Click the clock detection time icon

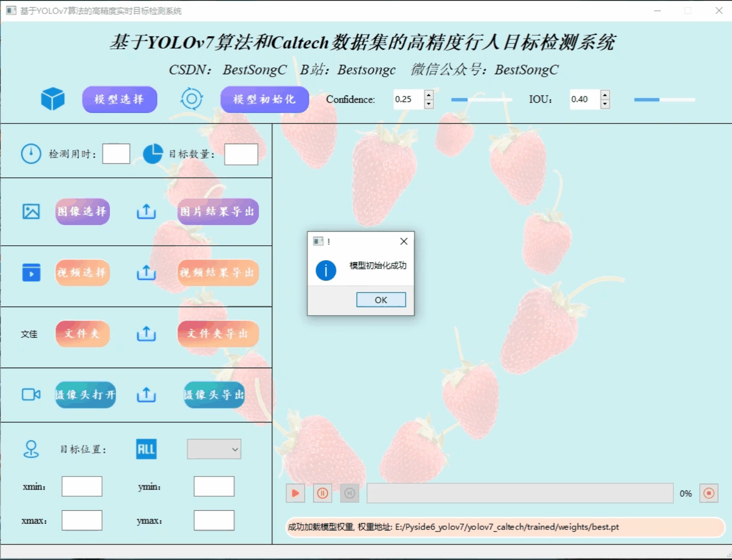[31, 153]
